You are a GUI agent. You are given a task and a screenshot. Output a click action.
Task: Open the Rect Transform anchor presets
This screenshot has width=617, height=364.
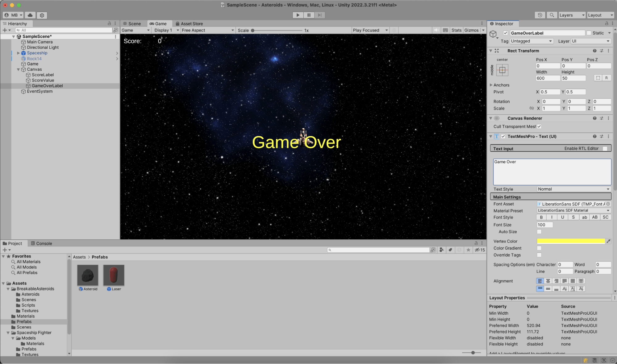point(502,70)
